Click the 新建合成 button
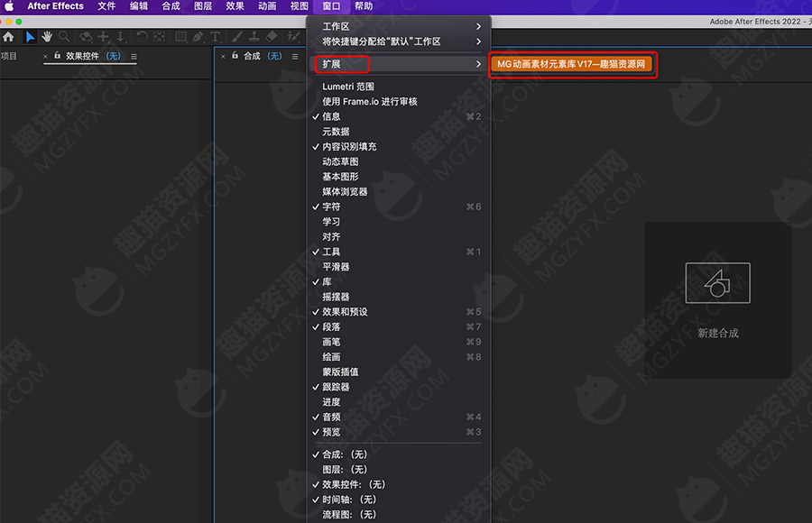The height and width of the screenshot is (523, 812). pos(718,299)
